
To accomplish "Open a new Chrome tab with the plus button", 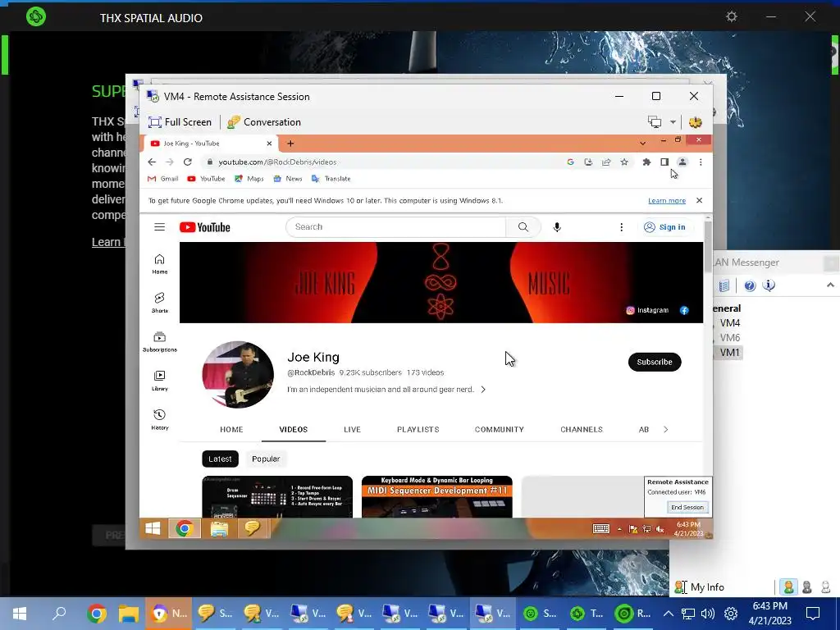I will (290, 143).
